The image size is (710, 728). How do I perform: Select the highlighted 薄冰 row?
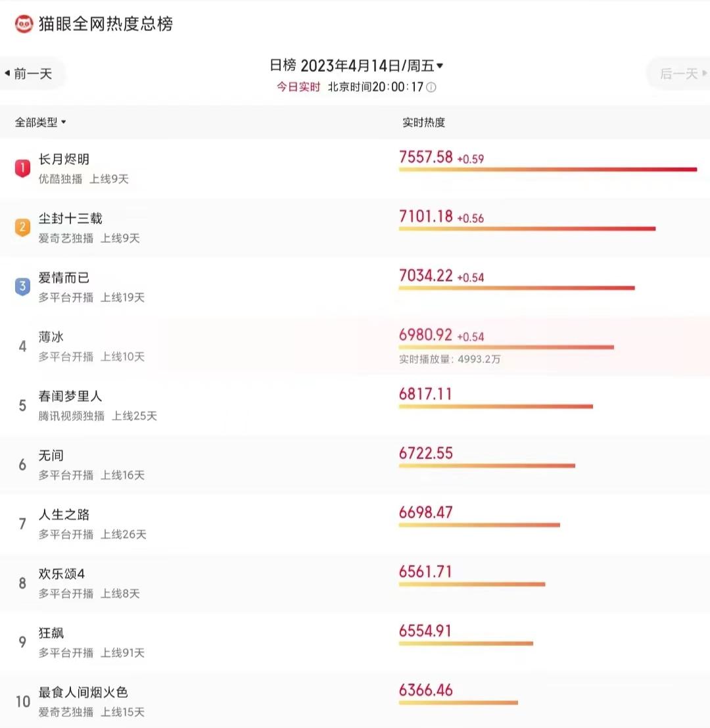pos(355,346)
